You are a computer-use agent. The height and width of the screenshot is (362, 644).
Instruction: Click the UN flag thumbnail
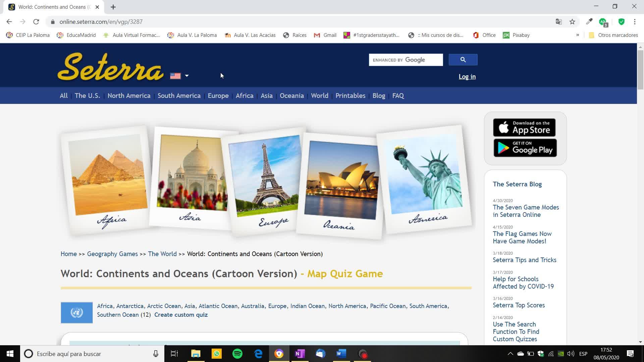pyautogui.click(x=77, y=313)
